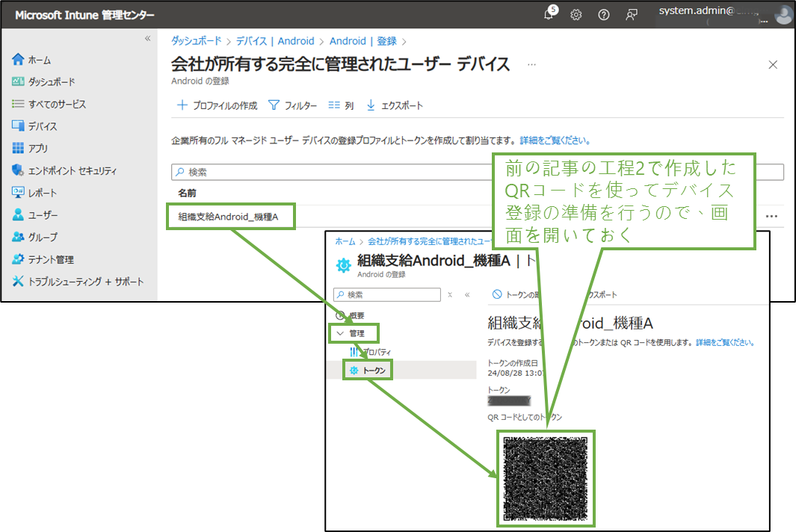
Task: Follow 詳細をご覧ください link in token pane
Action: 726,343
